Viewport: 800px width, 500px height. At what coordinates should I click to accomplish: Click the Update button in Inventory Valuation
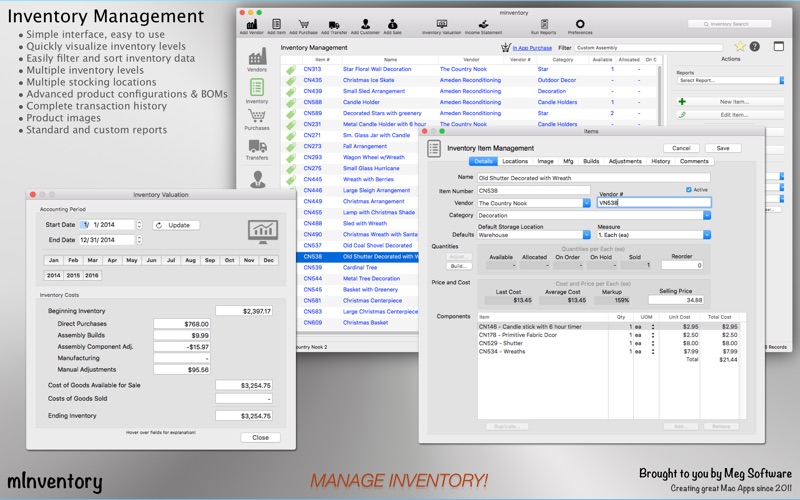pyautogui.click(x=176, y=225)
